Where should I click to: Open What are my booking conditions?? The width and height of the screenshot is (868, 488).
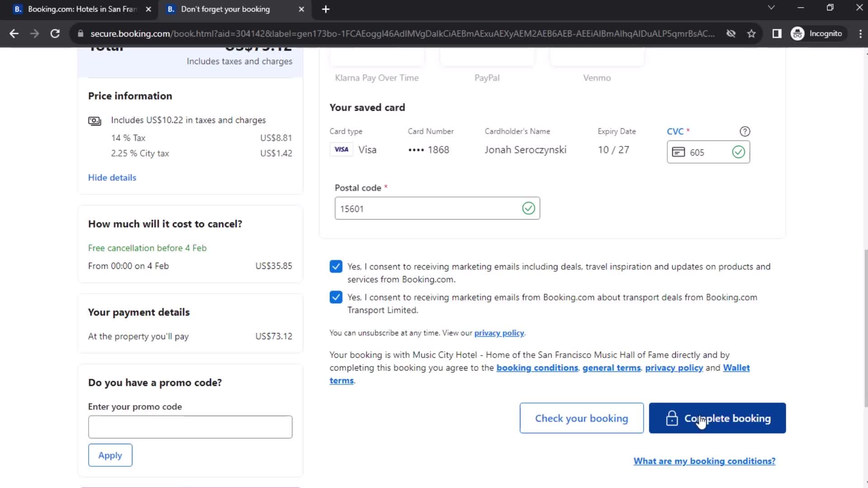click(x=704, y=461)
